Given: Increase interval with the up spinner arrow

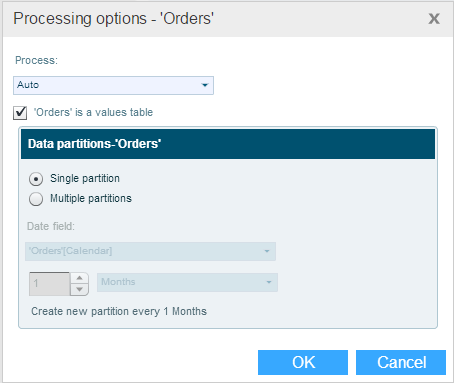Looking at the screenshot, I should 79,278.
